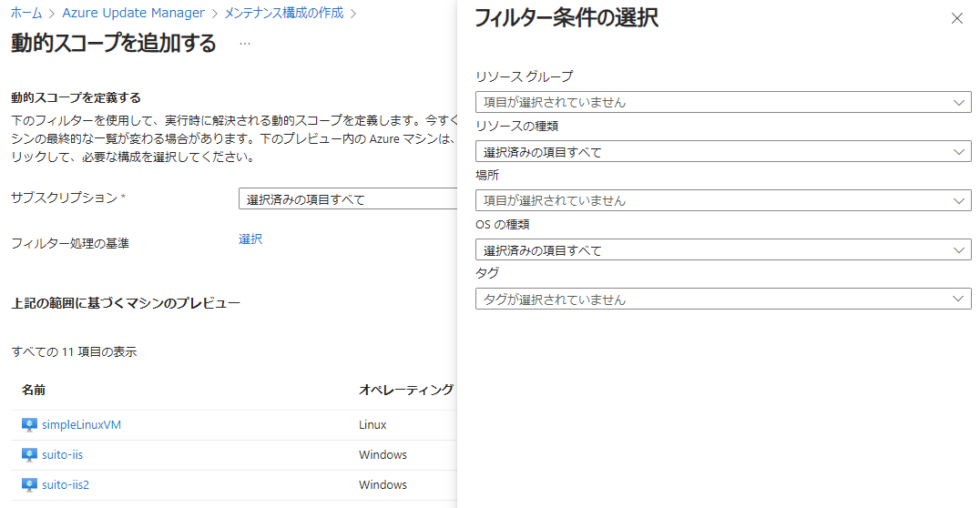Open the サブスクリプション dropdown
The height and width of the screenshot is (508, 980).
(x=346, y=199)
